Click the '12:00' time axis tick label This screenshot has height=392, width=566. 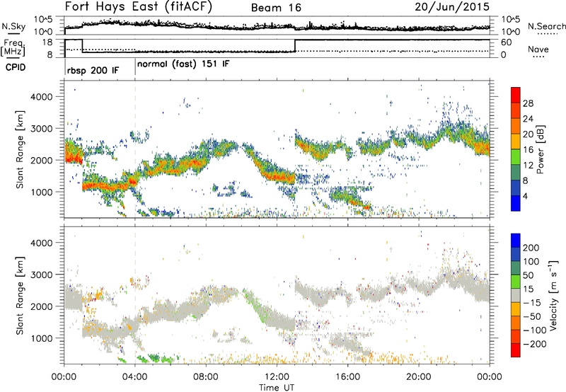point(277,377)
